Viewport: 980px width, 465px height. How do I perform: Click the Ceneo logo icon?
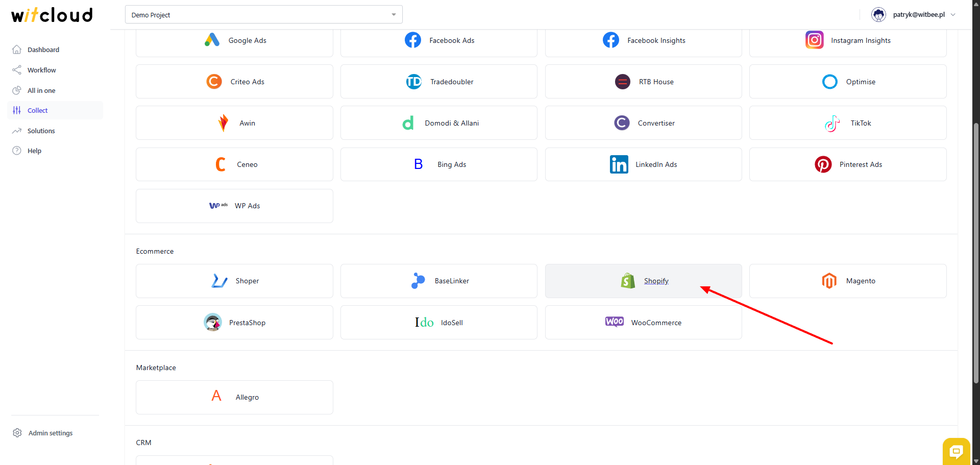[x=220, y=164]
